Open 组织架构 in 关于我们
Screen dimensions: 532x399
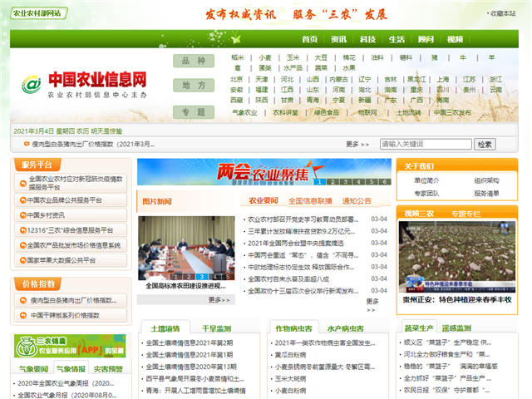tap(486, 180)
